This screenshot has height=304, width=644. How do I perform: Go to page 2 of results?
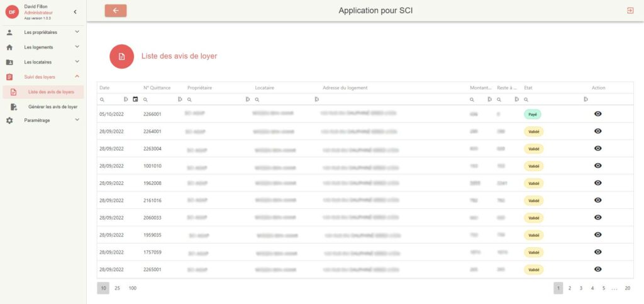pos(570,288)
